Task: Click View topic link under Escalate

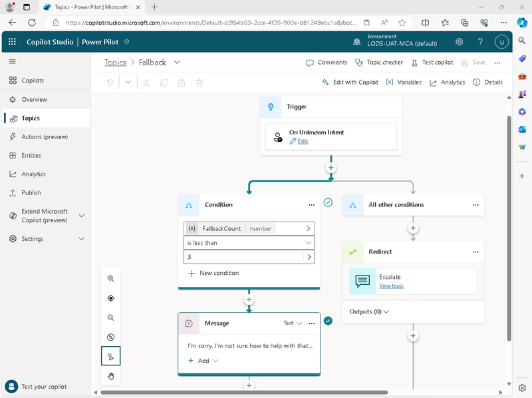Action: tap(391, 286)
